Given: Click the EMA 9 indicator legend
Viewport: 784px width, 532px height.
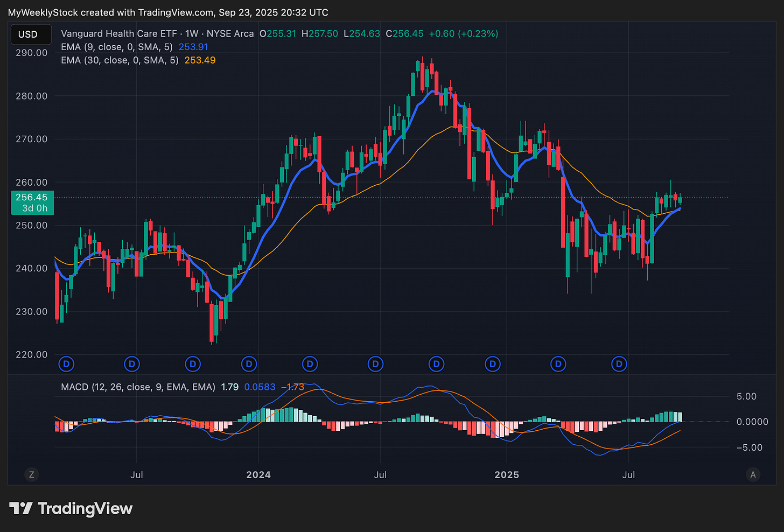Looking at the screenshot, I should click(117, 47).
